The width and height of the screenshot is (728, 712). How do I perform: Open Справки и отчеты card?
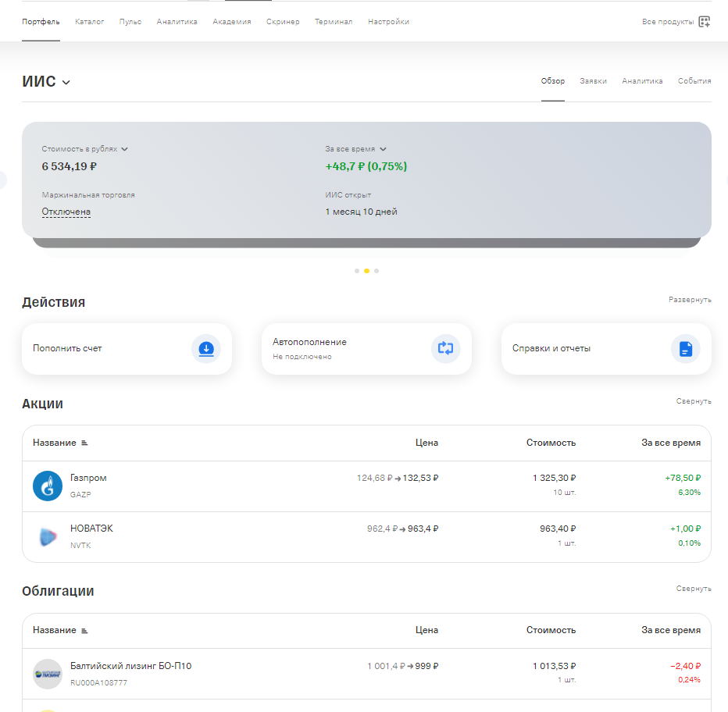[606, 348]
